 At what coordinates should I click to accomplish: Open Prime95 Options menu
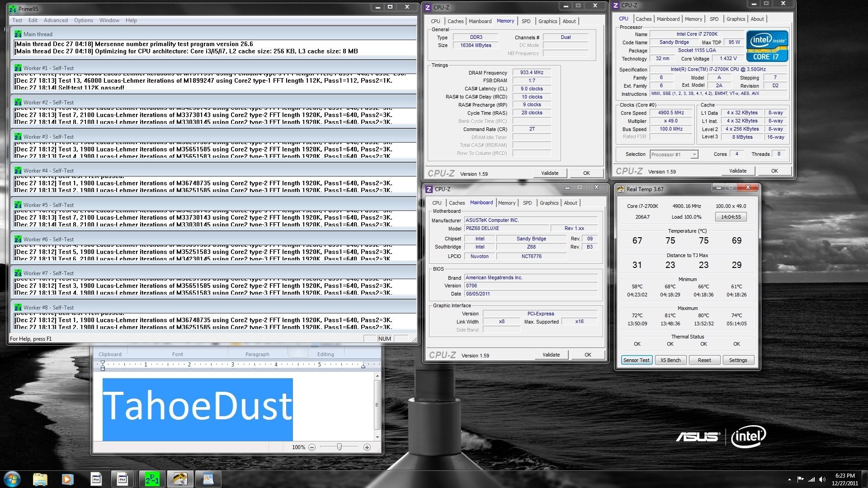coord(84,20)
